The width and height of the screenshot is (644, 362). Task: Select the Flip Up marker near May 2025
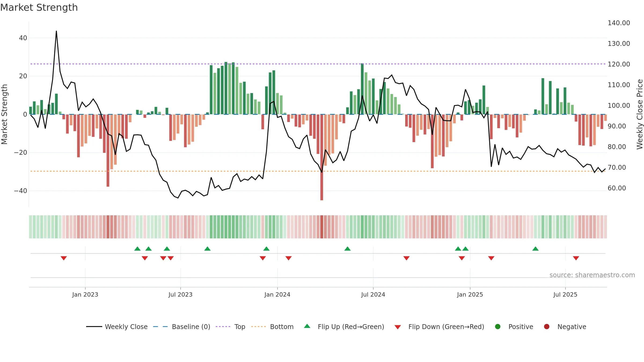point(536,249)
